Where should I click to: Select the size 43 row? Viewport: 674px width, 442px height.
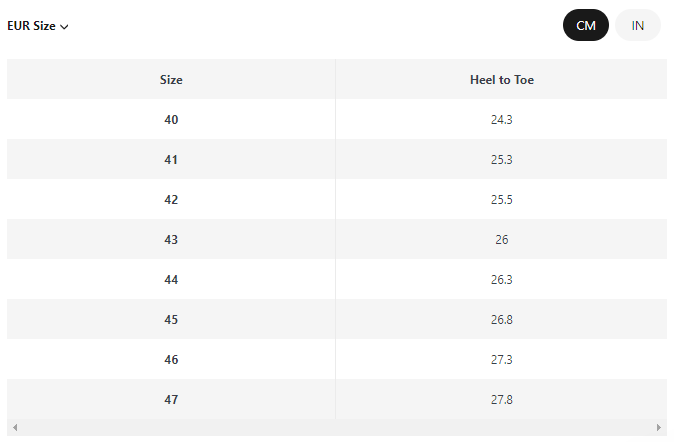(337, 239)
